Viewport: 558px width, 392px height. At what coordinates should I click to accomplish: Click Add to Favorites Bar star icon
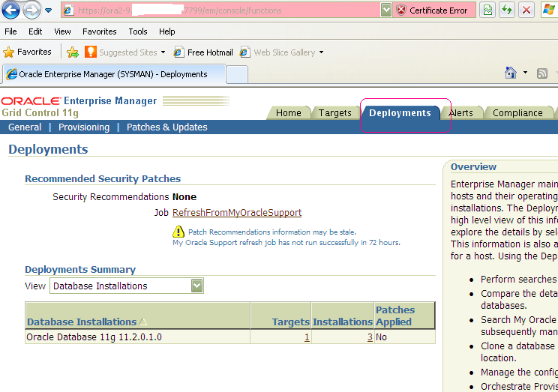click(72, 52)
